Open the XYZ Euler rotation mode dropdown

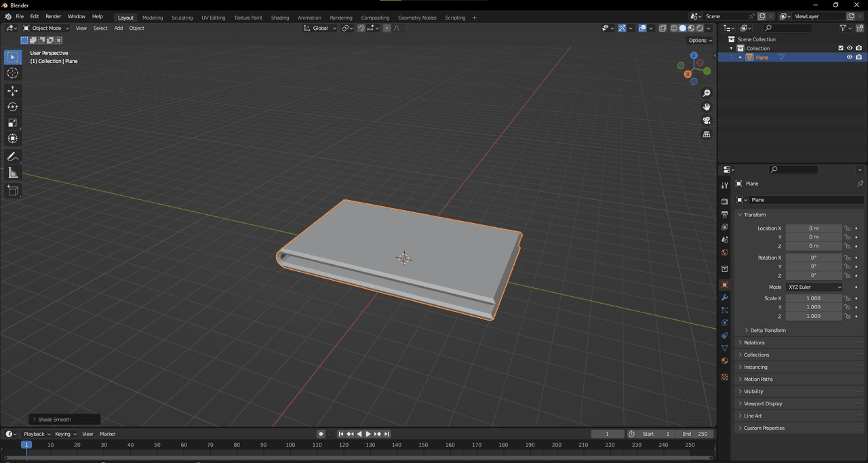pyautogui.click(x=814, y=287)
